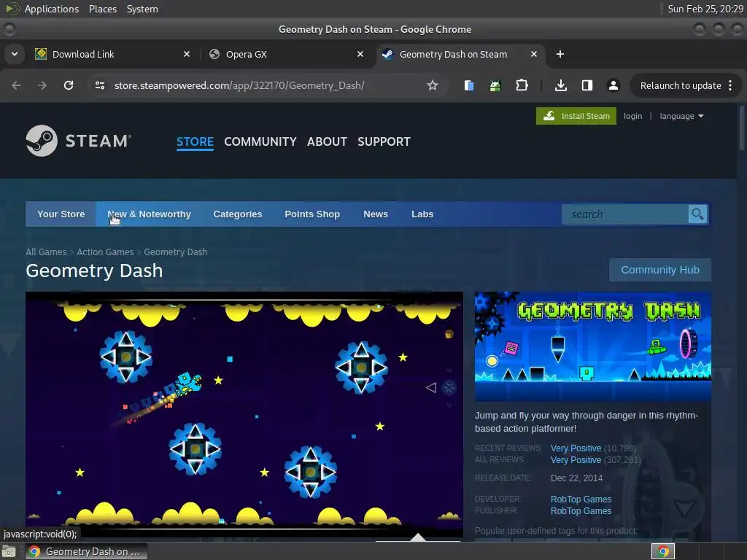The image size is (747, 560).
Task: Open the Community Hub
Action: pos(659,270)
